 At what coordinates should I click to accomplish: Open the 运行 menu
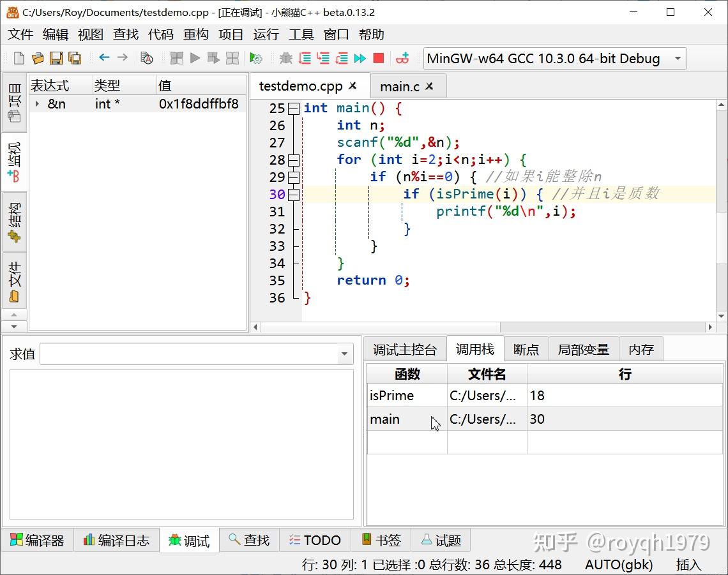point(266,34)
